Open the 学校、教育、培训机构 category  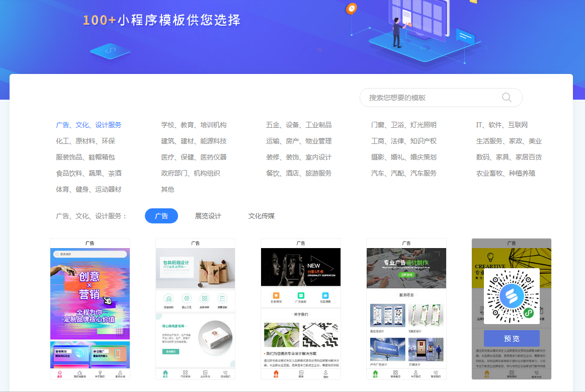pos(194,125)
